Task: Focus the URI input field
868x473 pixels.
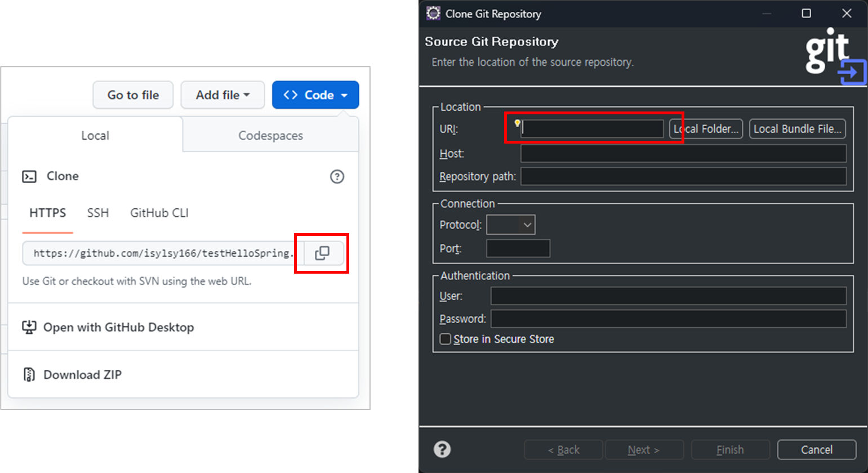Action: [593, 129]
